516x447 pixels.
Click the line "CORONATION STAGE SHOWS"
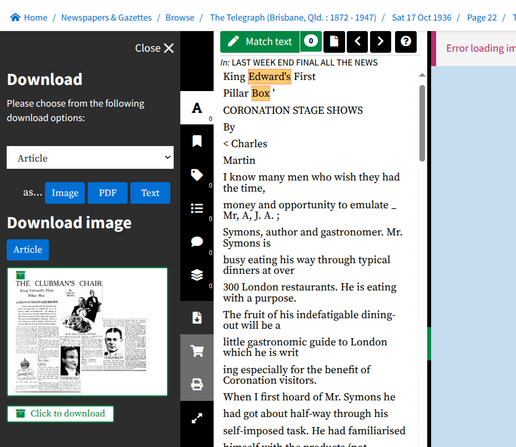[x=293, y=110]
